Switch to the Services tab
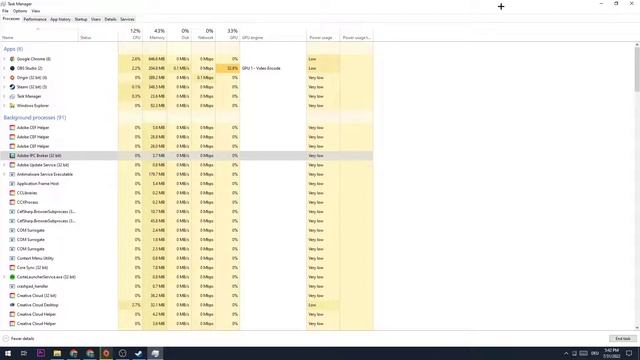The height and width of the screenshot is (360, 640). point(127,19)
